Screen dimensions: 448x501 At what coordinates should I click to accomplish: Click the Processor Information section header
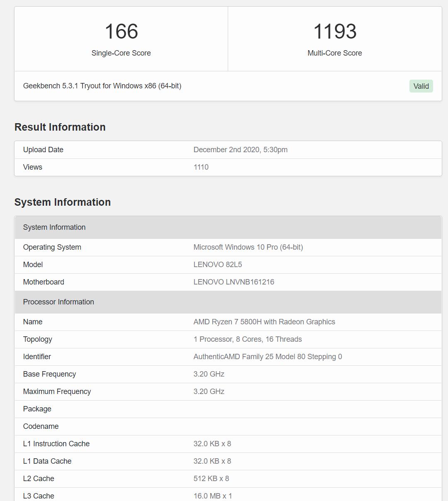tap(58, 302)
